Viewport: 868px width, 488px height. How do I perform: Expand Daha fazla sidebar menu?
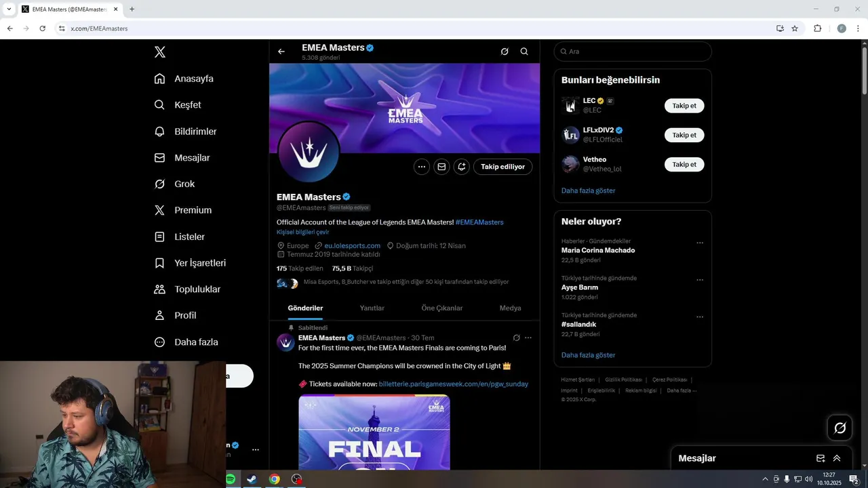tap(186, 342)
